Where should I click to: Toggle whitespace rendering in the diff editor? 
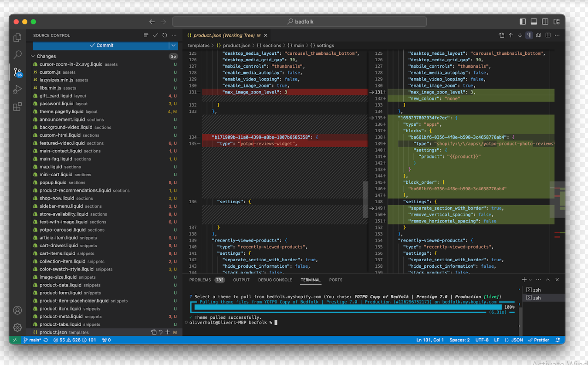[529, 35]
